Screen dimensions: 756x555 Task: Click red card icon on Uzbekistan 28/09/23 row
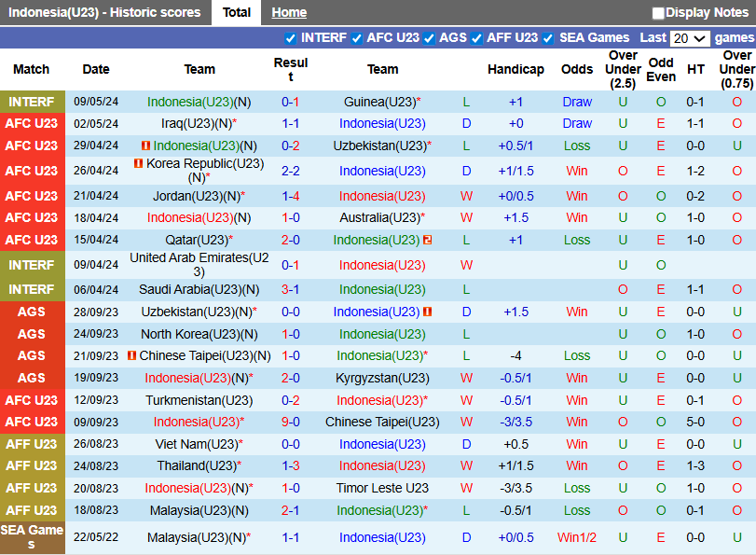(427, 312)
